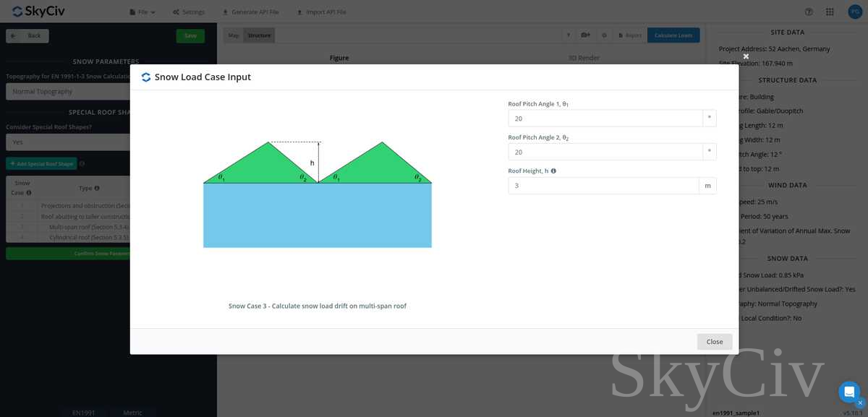Viewport: 868px width, 417px height.
Task: Open the Consider Special Roof Shapes dropdown
Action: click(69, 142)
